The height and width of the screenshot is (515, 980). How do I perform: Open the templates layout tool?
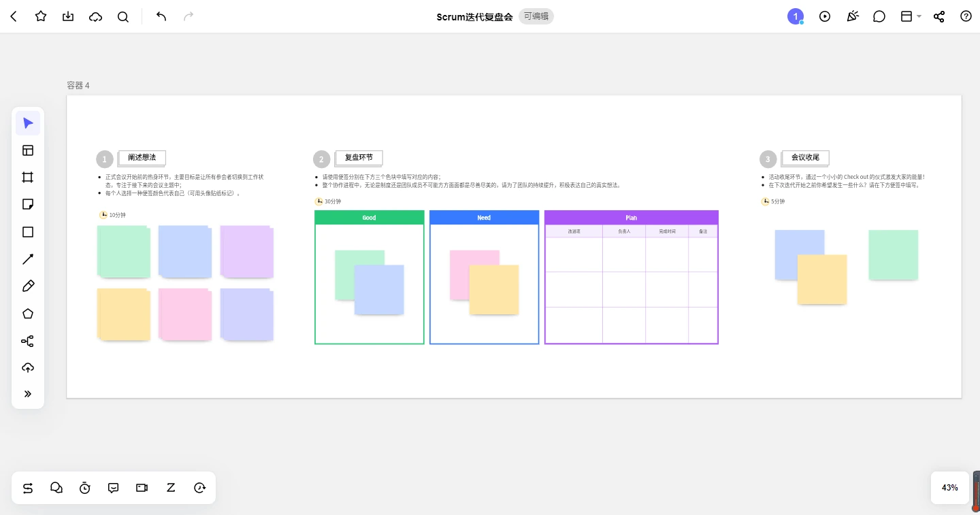(x=28, y=150)
